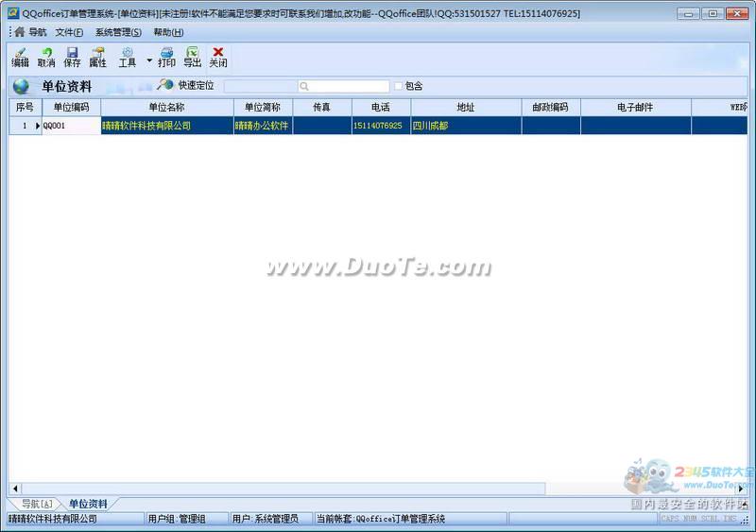The image size is (756, 532).
Task: Open the 帮助(H) menu
Action: (168, 32)
